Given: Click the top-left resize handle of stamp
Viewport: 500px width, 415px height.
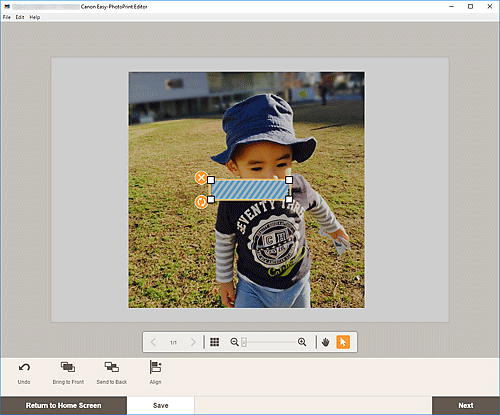Looking at the screenshot, I should 211,180.
